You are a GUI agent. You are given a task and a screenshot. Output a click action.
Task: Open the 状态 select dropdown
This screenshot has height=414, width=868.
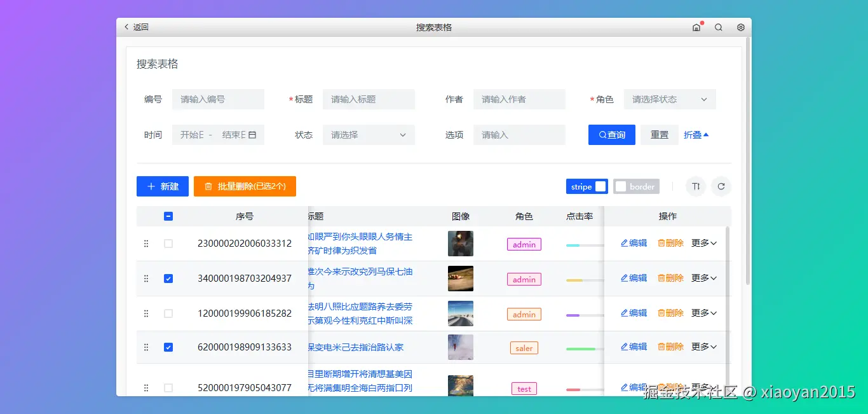click(369, 135)
